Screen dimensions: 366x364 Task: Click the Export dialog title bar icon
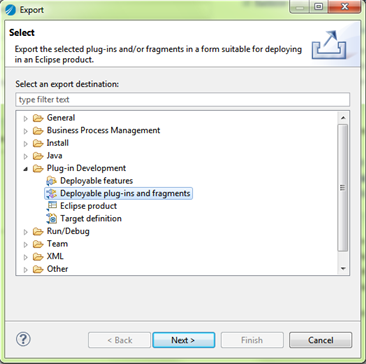11,9
